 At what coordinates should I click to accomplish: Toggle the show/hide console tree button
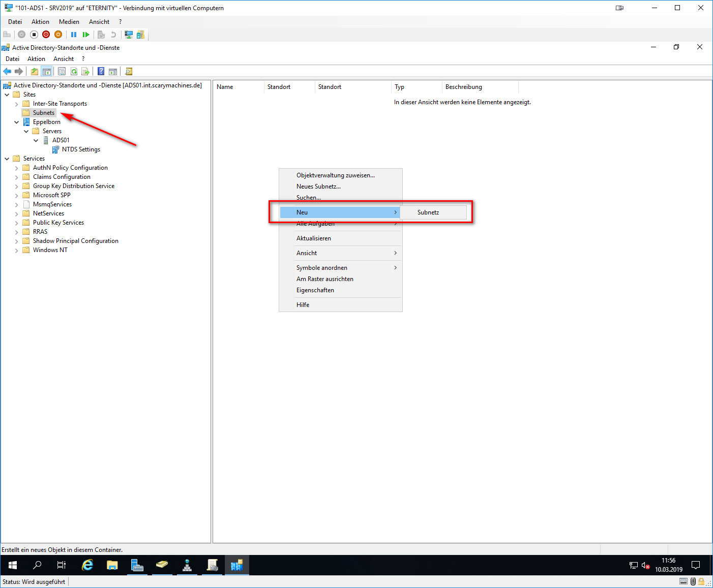tap(46, 72)
